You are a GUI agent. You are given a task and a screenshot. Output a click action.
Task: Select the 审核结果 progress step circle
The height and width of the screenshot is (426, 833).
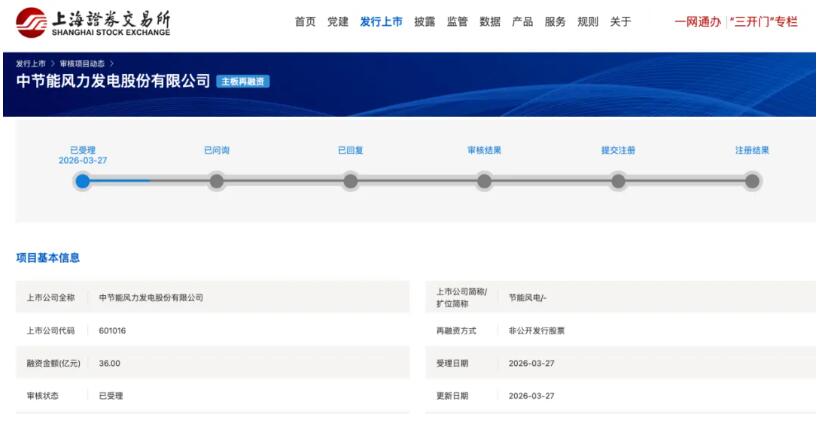click(485, 181)
